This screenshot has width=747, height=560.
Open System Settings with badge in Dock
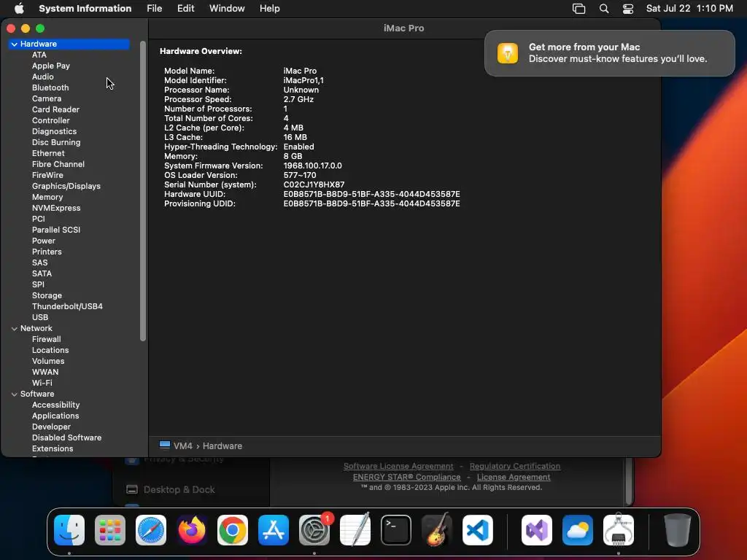[x=314, y=530]
